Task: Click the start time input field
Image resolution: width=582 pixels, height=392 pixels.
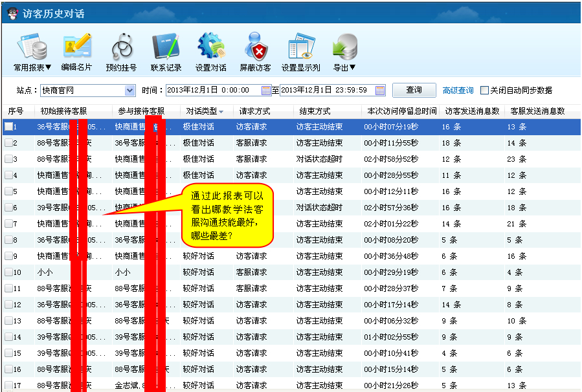Action: click(x=213, y=91)
